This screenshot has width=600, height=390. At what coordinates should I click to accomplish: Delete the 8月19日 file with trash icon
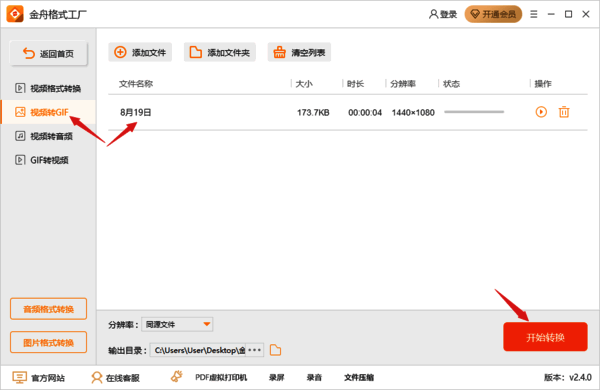click(x=564, y=112)
